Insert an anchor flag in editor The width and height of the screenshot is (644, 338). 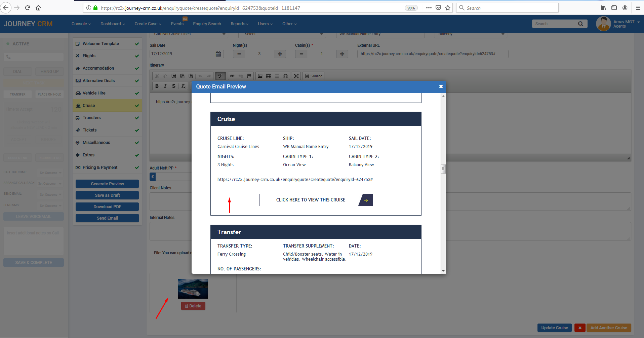[249, 76]
